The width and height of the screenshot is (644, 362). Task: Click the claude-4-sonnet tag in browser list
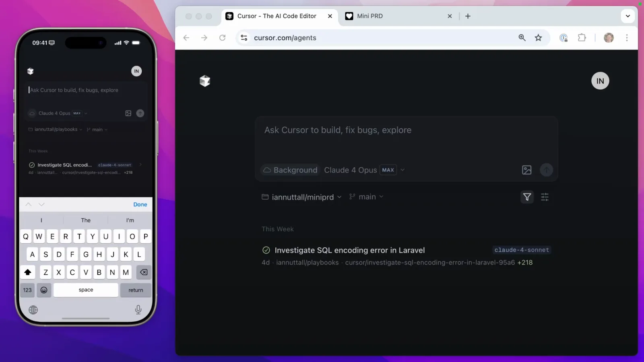click(x=522, y=250)
